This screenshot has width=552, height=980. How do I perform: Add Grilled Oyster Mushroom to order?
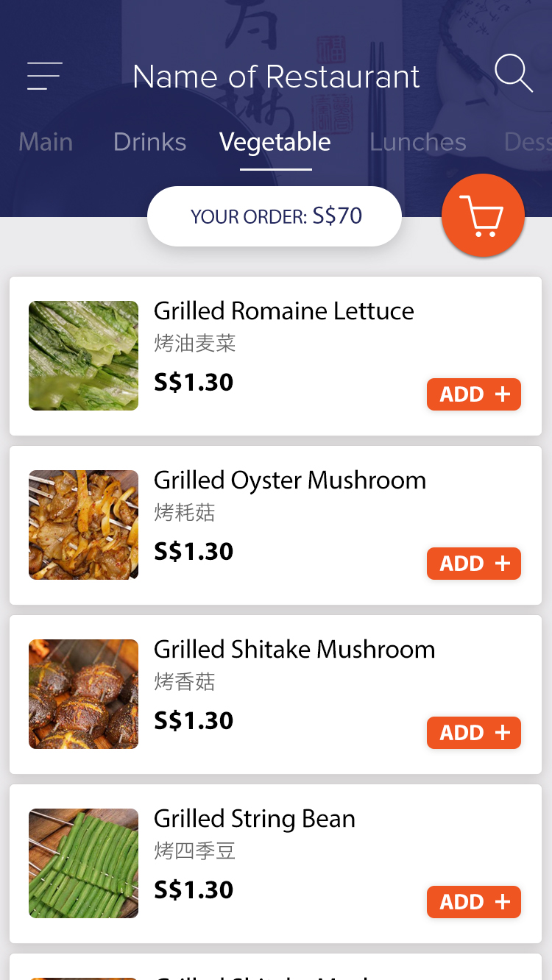click(474, 564)
